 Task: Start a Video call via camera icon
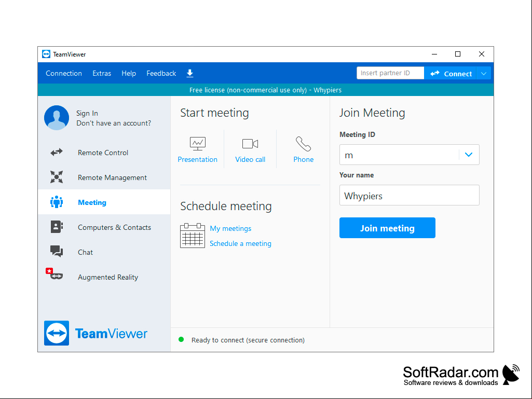pyautogui.click(x=250, y=144)
